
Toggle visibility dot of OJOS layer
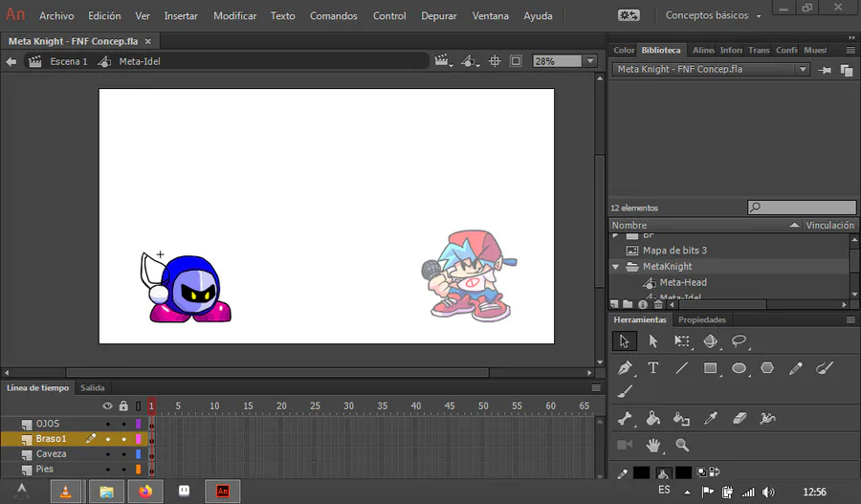click(x=107, y=424)
